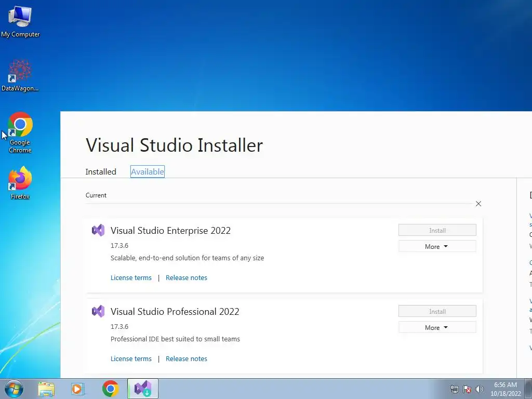This screenshot has height=399, width=532.
Task: Click the 'Scalable, end-to-end solution' description
Action: point(187,258)
